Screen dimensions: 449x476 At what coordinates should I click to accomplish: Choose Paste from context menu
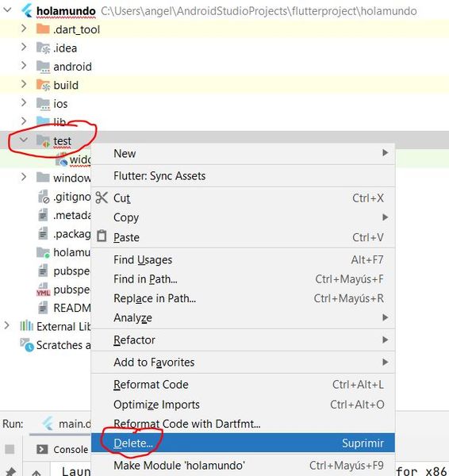point(243,237)
